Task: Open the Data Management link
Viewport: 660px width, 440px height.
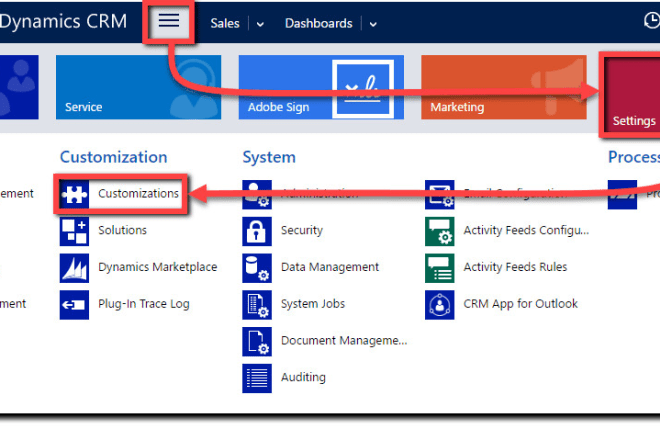Action: click(330, 267)
